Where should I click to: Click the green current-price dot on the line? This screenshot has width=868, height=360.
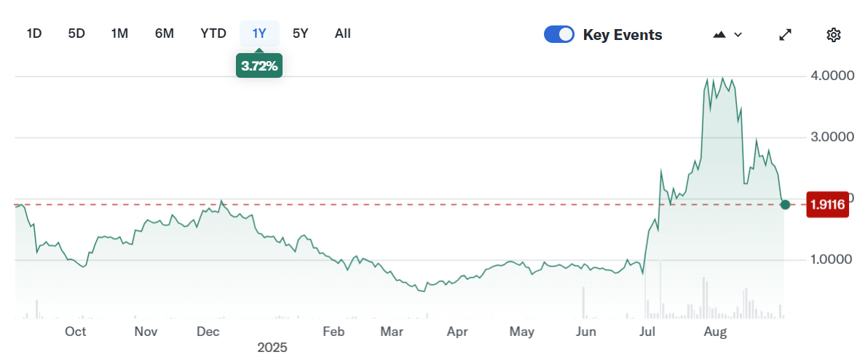coord(785,204)
